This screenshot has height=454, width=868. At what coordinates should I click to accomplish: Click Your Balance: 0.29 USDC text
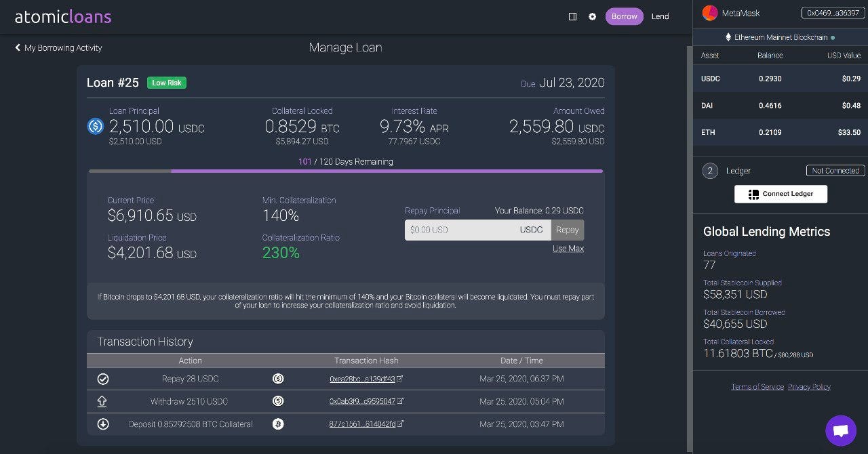point(539,211)
